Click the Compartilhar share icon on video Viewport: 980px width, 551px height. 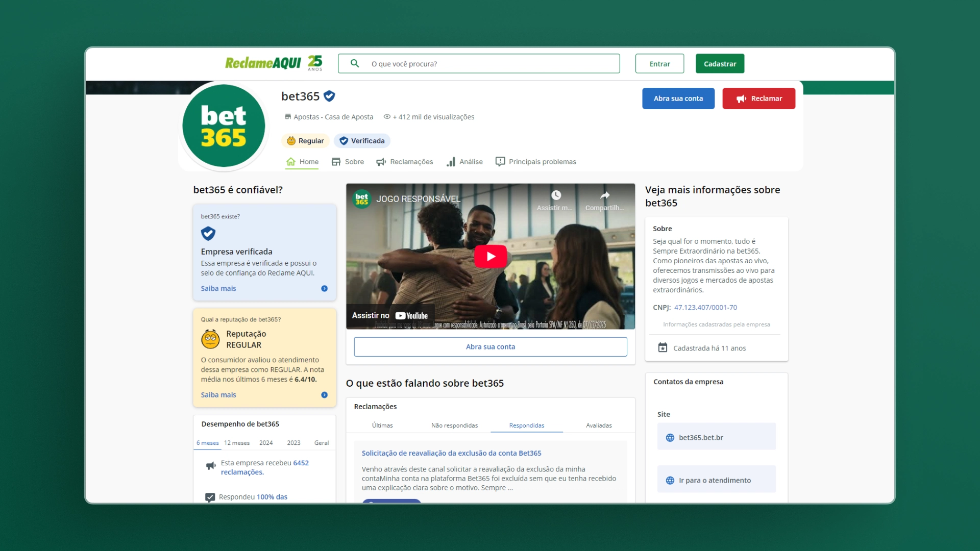point(605,195)
